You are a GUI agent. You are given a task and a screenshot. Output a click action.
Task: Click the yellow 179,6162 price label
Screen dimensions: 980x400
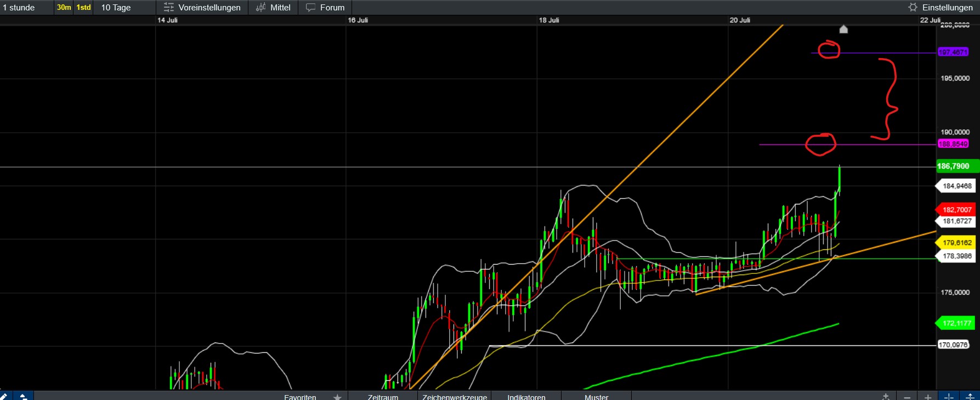955,243
